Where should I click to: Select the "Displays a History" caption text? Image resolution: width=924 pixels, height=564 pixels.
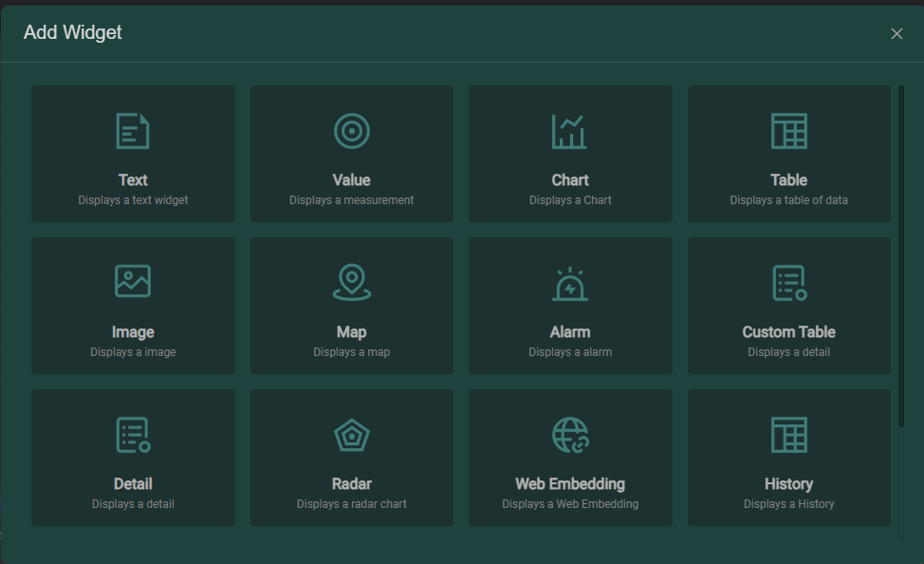click(788, 504)
